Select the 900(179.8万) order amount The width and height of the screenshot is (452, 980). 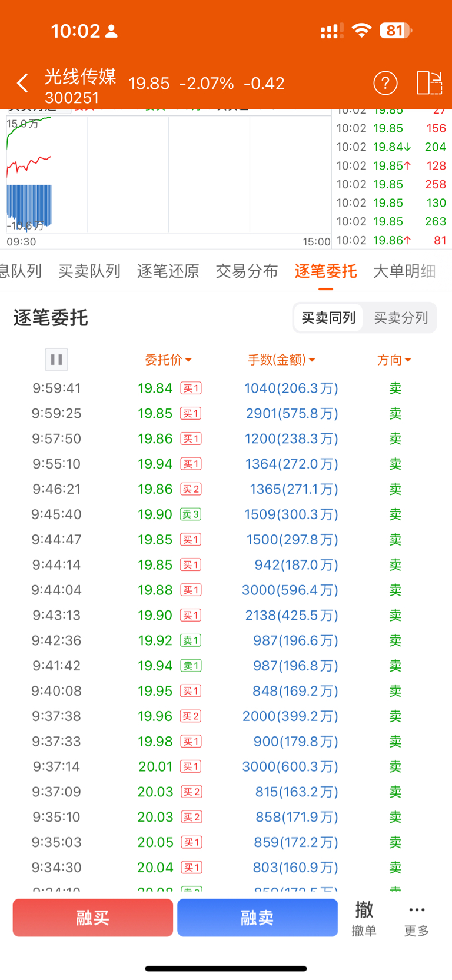(x=296, y=741)
